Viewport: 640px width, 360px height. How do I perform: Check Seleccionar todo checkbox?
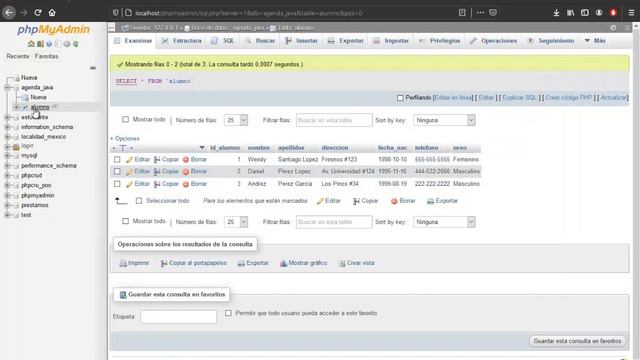[139, 201]
